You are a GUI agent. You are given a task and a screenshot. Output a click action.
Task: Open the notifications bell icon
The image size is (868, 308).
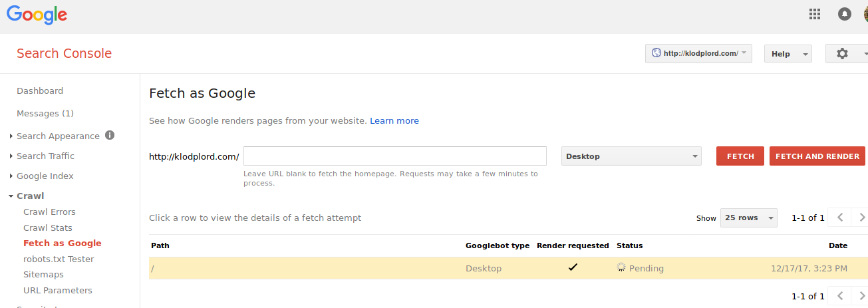(x=845, y=14)
